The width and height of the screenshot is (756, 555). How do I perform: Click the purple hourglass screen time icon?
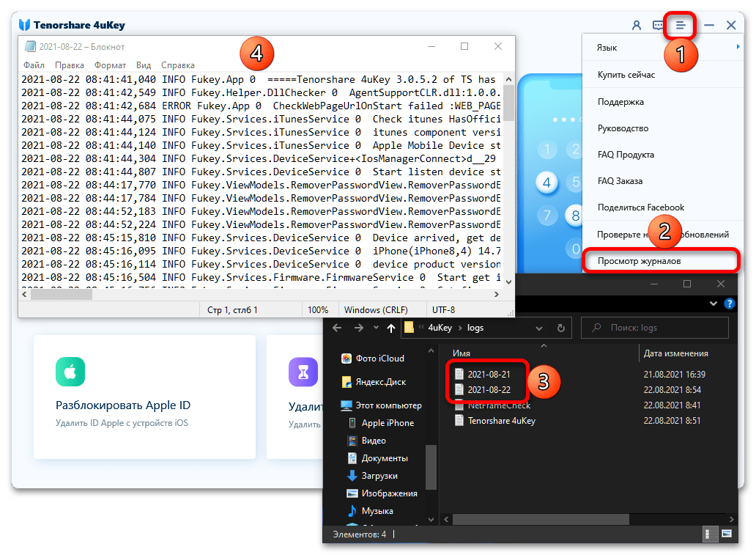[x=303, y=372]
